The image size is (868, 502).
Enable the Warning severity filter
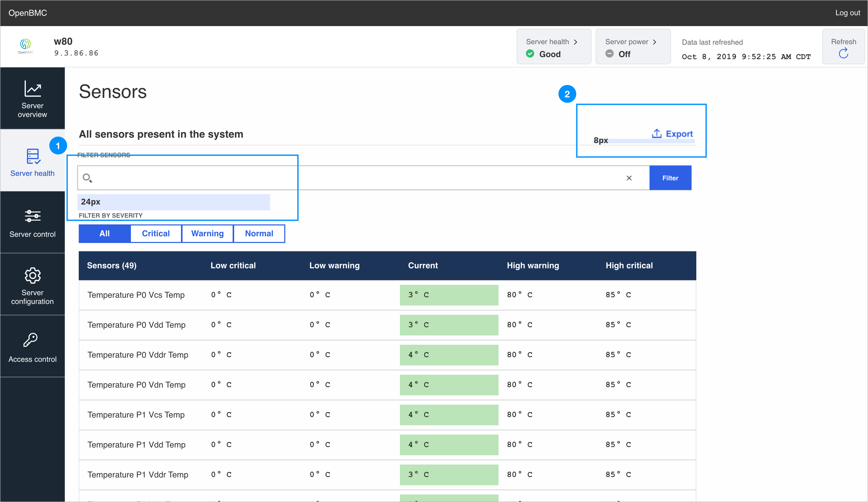click(x=207, y=233)
